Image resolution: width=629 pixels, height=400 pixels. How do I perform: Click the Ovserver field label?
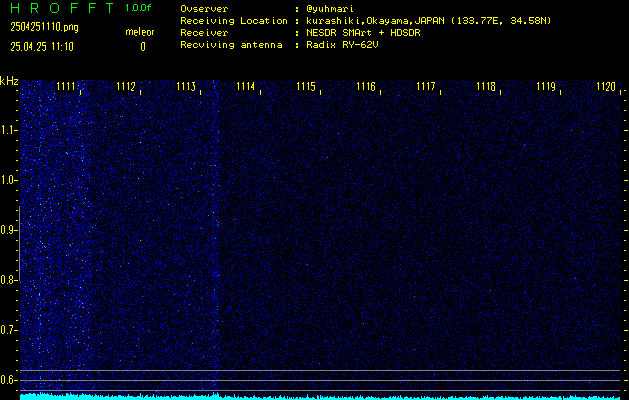(204, 9)
